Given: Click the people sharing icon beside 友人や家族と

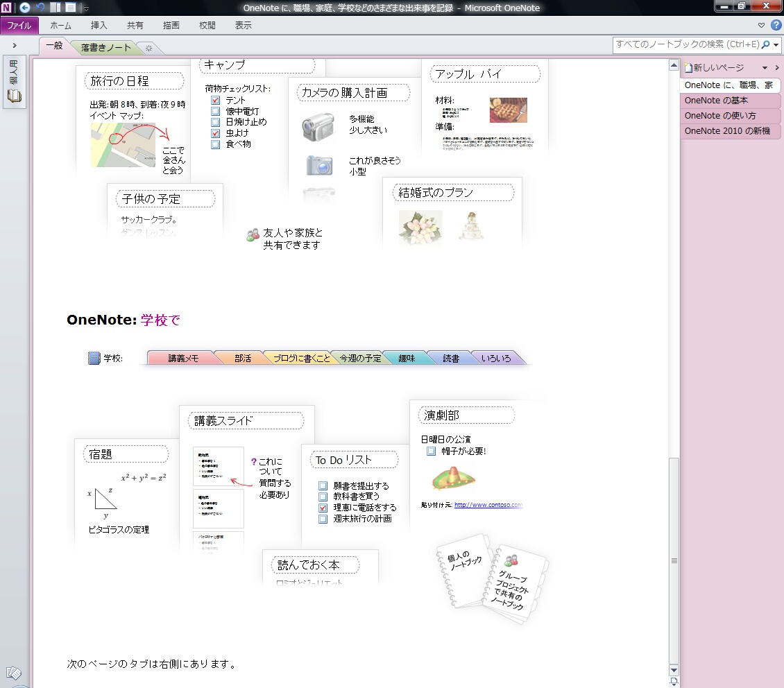Looking at the screenshot, I should [x=253, y=235].
